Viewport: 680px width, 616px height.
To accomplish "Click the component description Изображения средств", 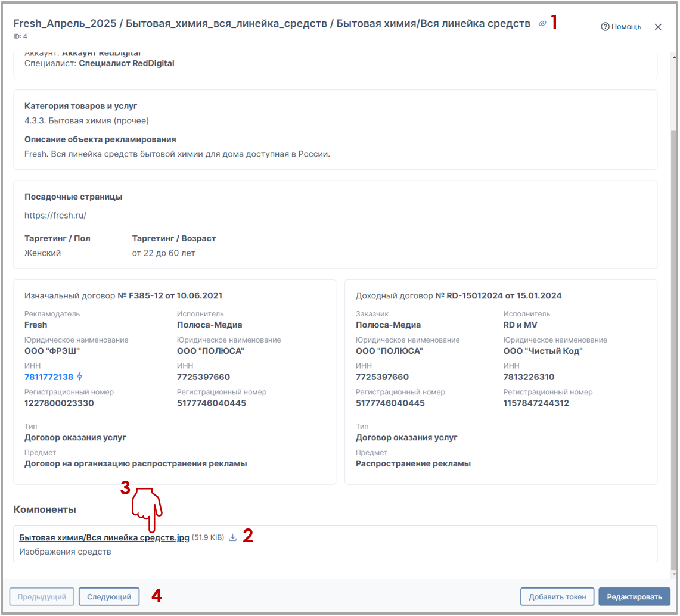I will pos(65,552).
